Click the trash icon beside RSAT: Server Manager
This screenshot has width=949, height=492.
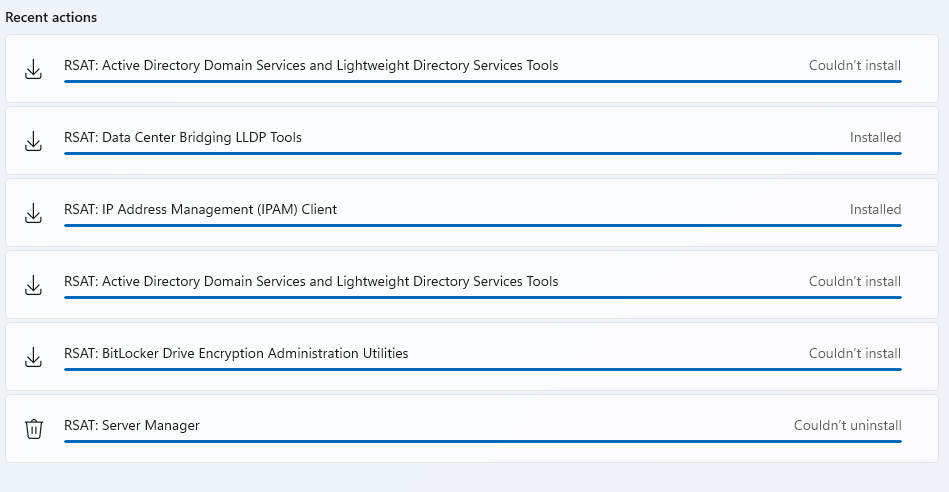[33, 429]
